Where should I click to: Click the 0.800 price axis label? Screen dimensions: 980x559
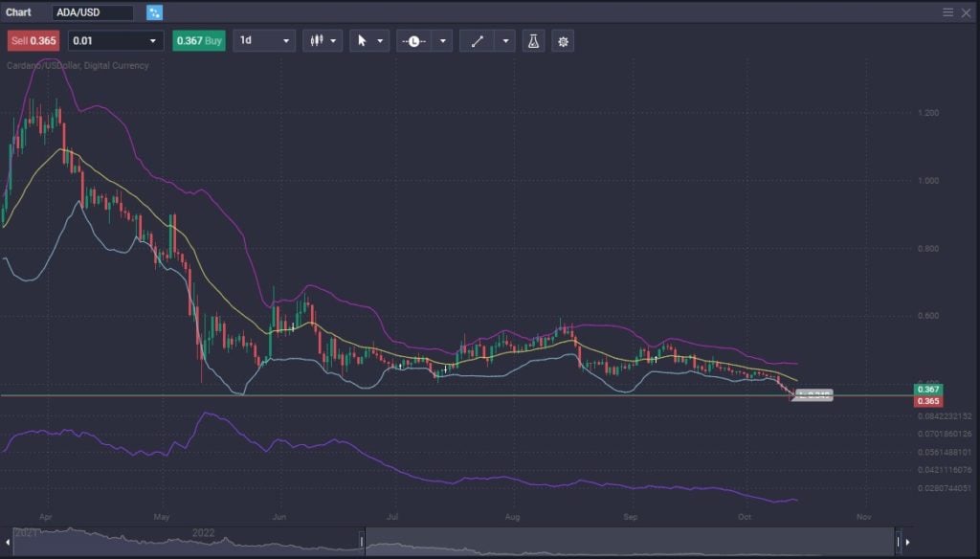[x=928, y=248]
